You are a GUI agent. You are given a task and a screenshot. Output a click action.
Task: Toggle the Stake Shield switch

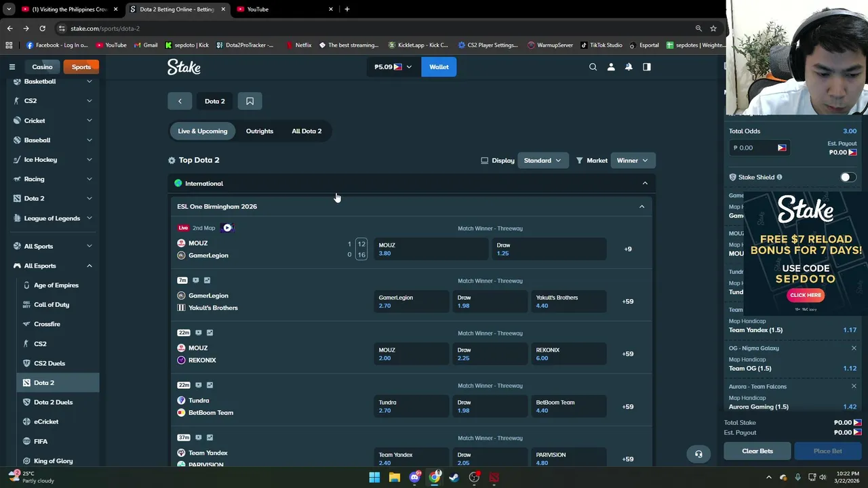pos(848,177)
